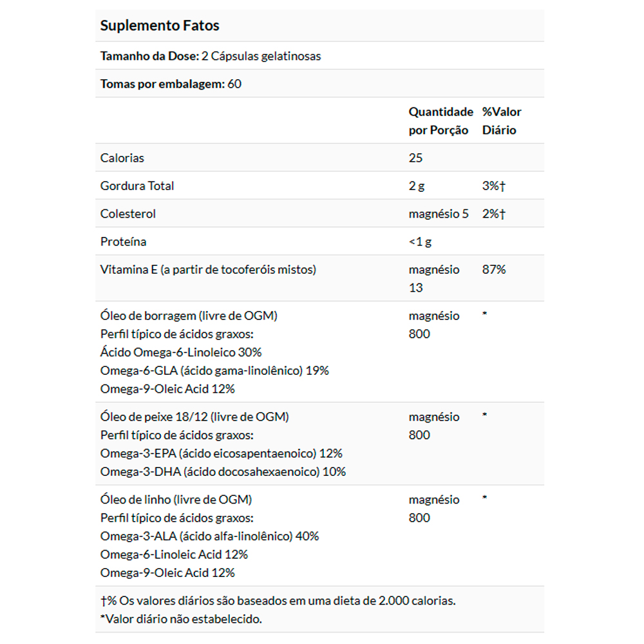The image size is (644, 644).
Task: Select the Óleo de peixe 18/12 text
Action: [194, 417]
